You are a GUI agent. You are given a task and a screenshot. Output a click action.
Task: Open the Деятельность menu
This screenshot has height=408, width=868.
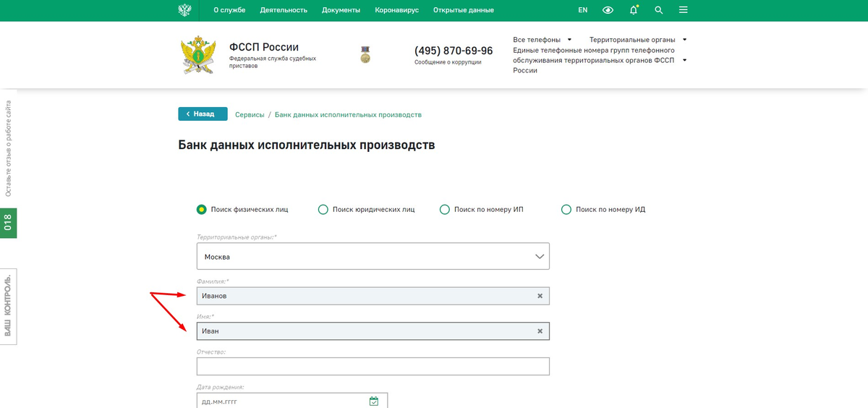tap(284, 10)
